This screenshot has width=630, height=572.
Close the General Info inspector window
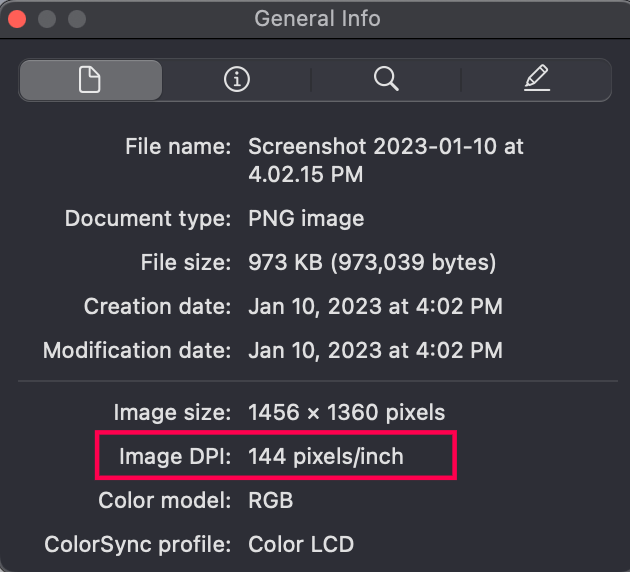pos(17,19)
